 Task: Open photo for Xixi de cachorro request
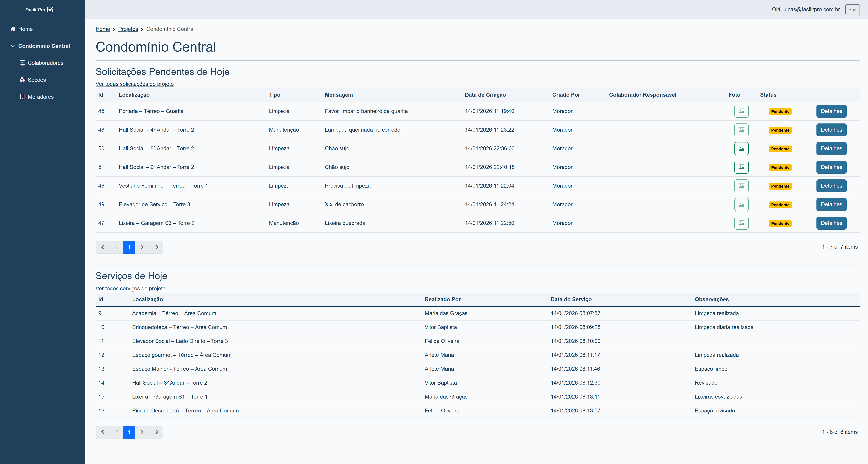coord(741,205)
